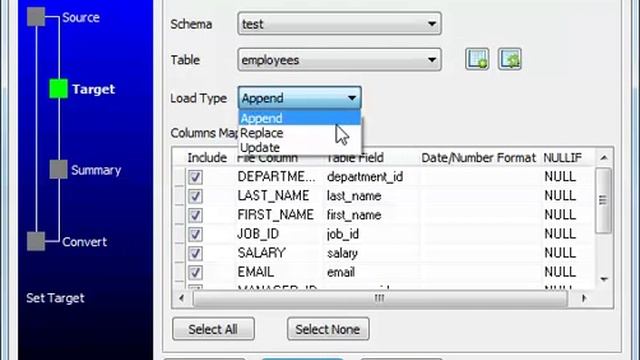Disable the JOB_ID column checkbox
640x360 pixels.
click(x=195, y=234)
